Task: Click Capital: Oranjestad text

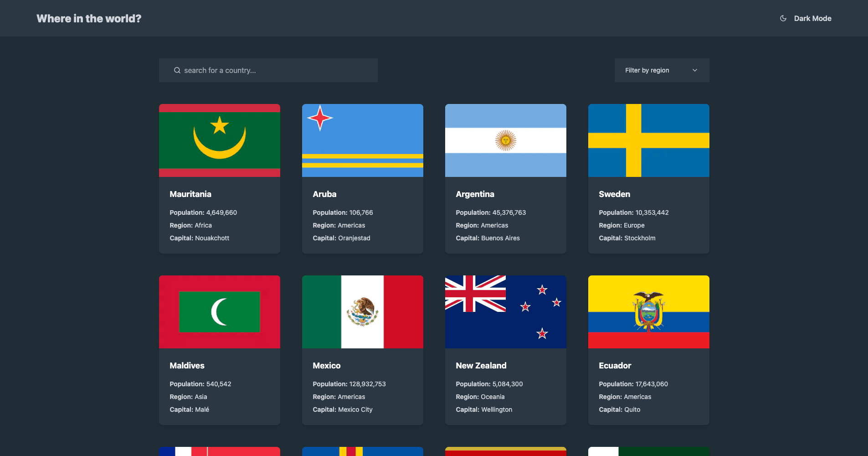Action: 341,238
